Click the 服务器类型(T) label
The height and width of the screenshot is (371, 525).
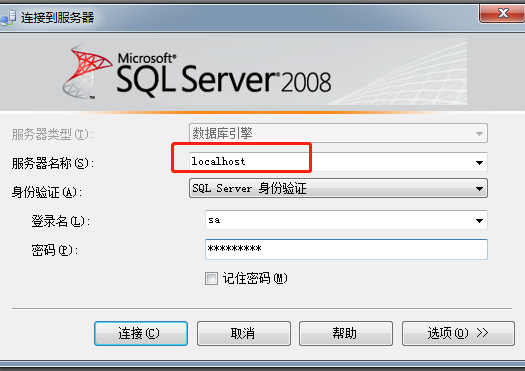[53, 134]
